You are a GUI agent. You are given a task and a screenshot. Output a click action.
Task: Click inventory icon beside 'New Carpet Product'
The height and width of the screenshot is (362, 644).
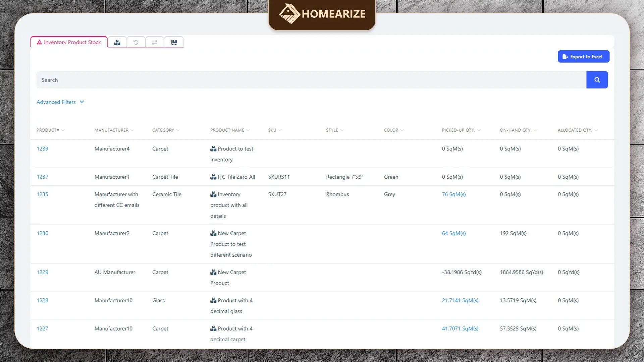tap(214, 272)
